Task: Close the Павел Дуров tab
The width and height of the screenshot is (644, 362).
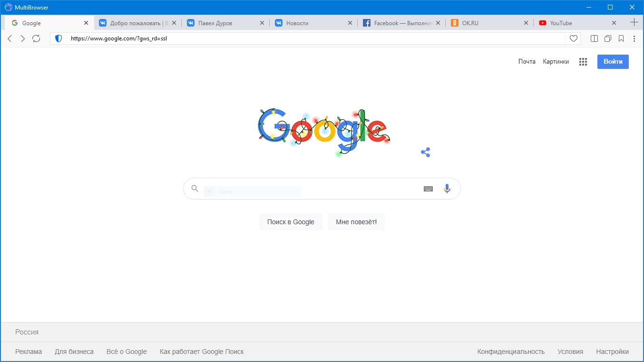Action: [x=262, y=23]
